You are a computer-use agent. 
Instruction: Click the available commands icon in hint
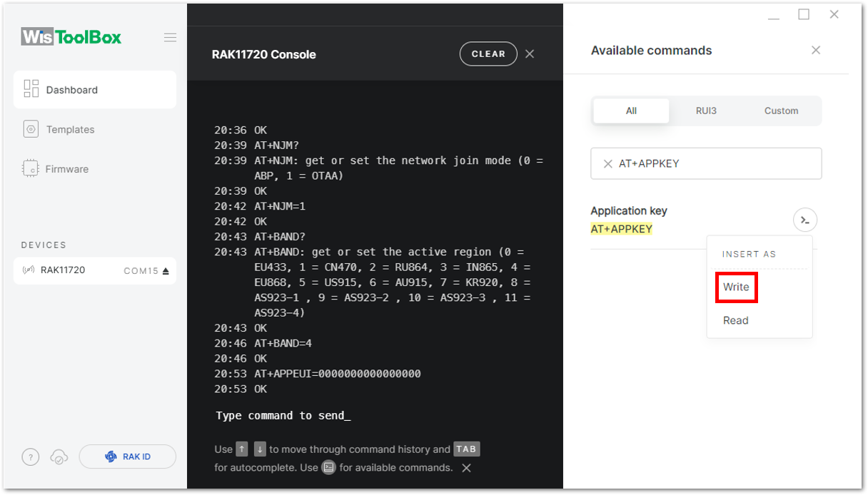329,468
